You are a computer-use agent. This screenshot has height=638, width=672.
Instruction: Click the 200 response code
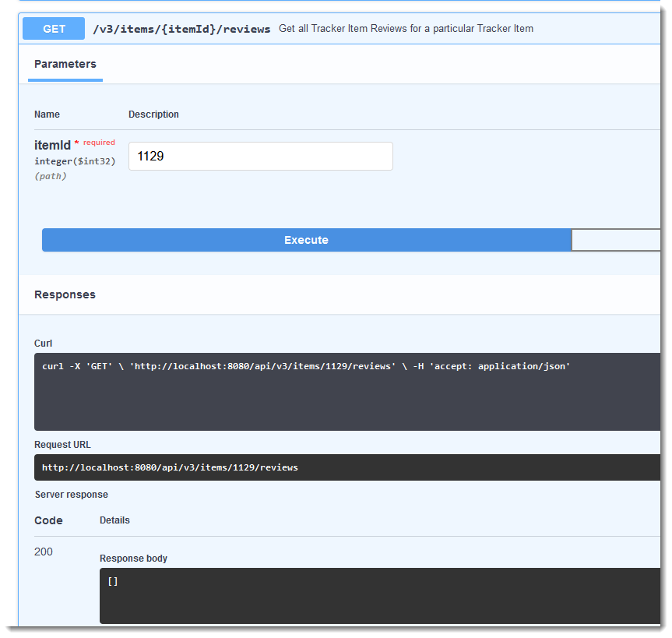coord(43,552)
